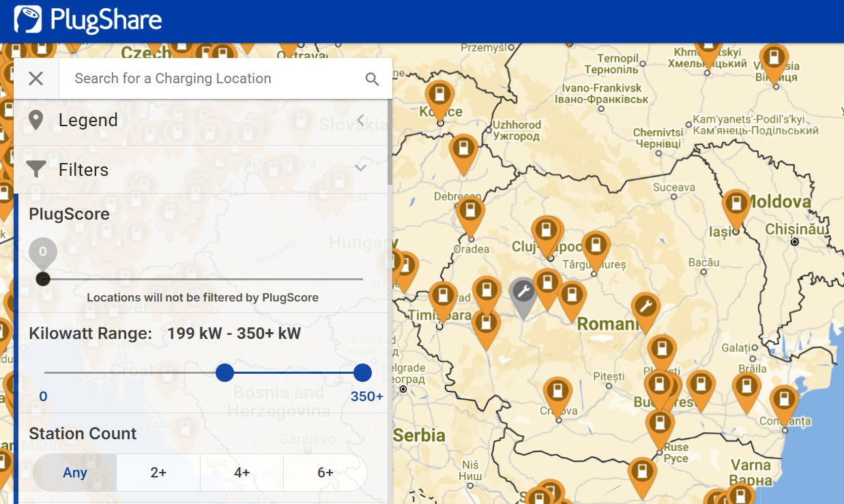Click the Debrecen map label
The height and width of the screenshot is (504, 844).
click(457, 196)
